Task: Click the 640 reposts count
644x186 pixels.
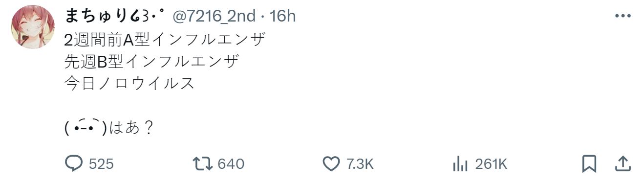Action: (231, 164)
